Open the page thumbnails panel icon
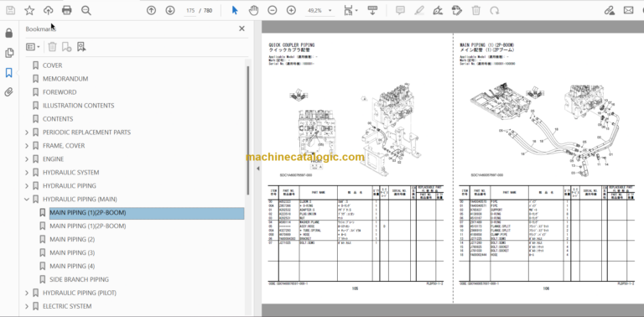Screen dimensions: 644x317 pyautogui.click(x=9, y=53)
